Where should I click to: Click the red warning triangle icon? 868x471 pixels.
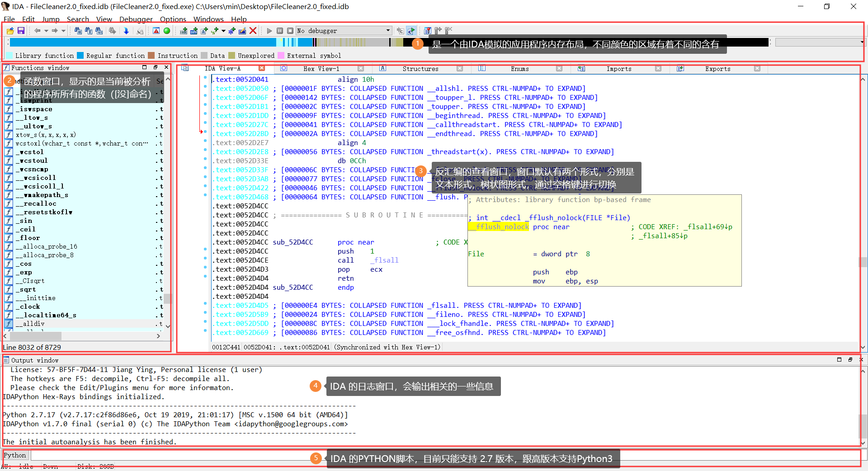pyautogui.click(x=156, y=31)
